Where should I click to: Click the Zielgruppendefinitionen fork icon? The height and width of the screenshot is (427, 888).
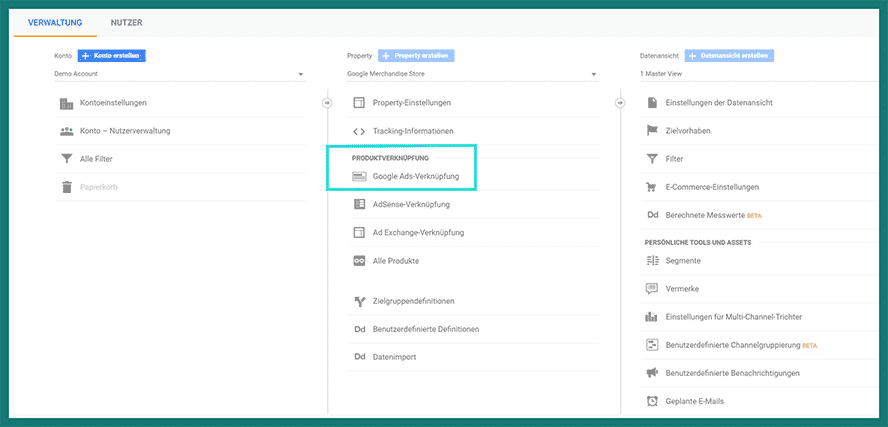click(359, 301)
